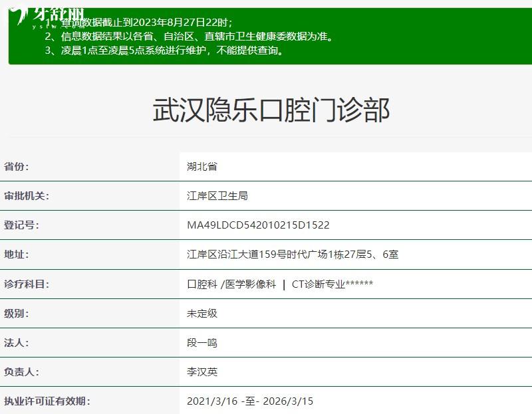Select the 省份 label
Image resolution: width=532 pixels, height=414 pixels.
click(x=16, y=167)
